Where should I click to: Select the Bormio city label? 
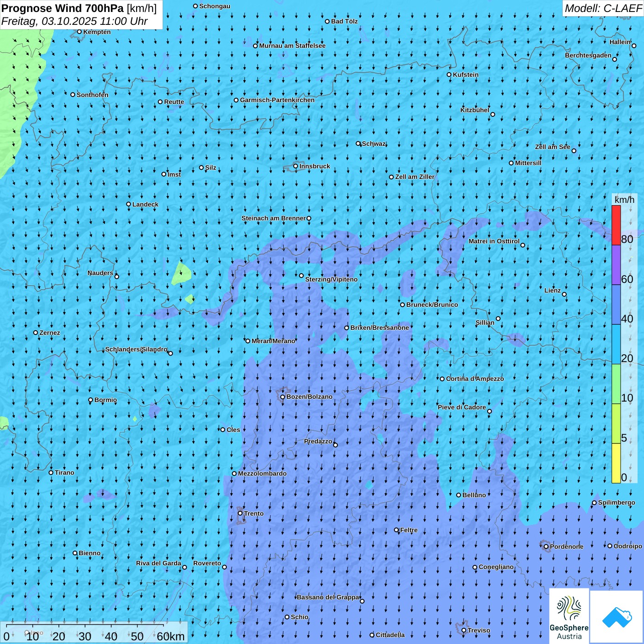(106, 400)
